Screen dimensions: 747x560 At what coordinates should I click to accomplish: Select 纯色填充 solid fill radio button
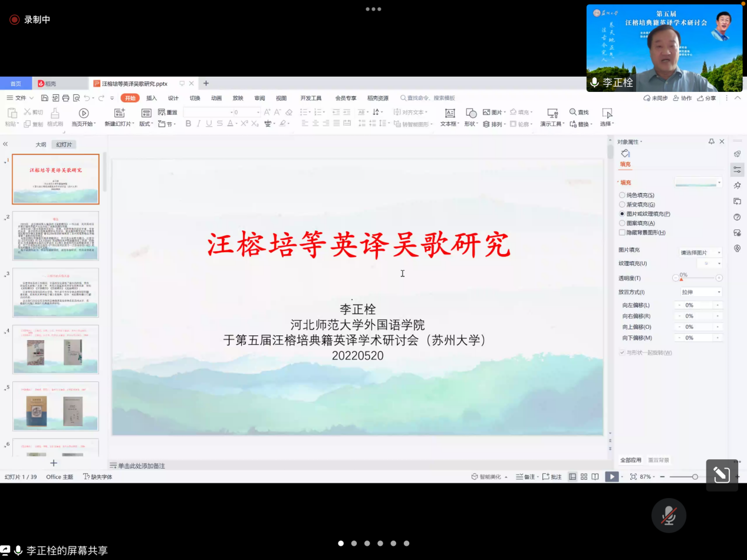point(622,195)
